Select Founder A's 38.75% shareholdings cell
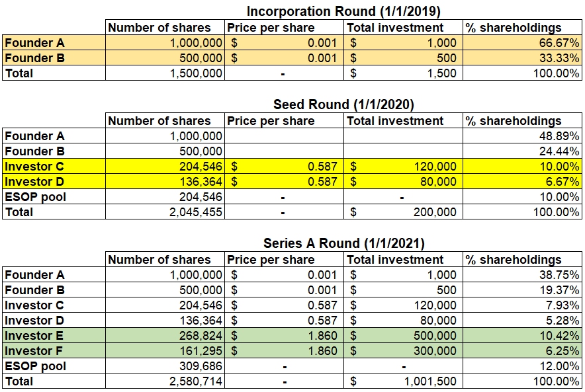Image resolution: width=585 pixels, height=392 pixels. pyautogui.click(x=522, y=275)
